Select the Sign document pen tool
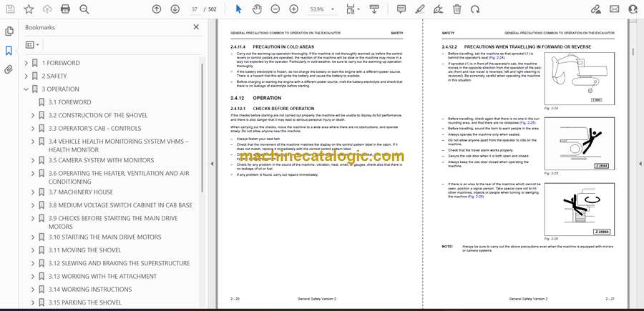This screenshot has width=644, height=311. 438,9
